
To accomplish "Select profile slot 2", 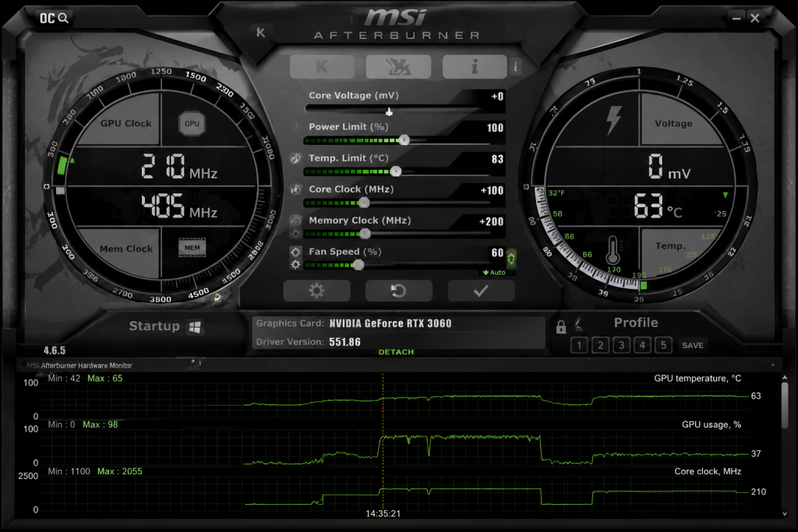I will pyautogui.click(x=601, y=345).
